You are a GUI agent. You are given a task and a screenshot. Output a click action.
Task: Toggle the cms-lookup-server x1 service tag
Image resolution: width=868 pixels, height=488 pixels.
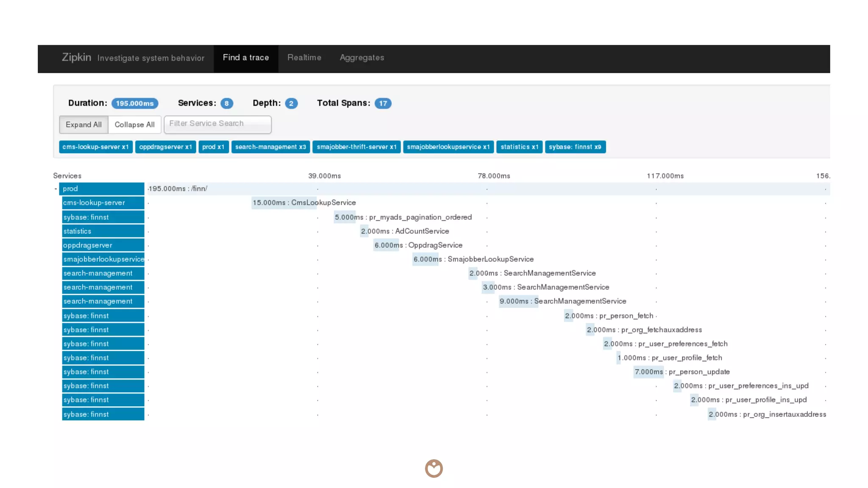(x=95, y=147)
